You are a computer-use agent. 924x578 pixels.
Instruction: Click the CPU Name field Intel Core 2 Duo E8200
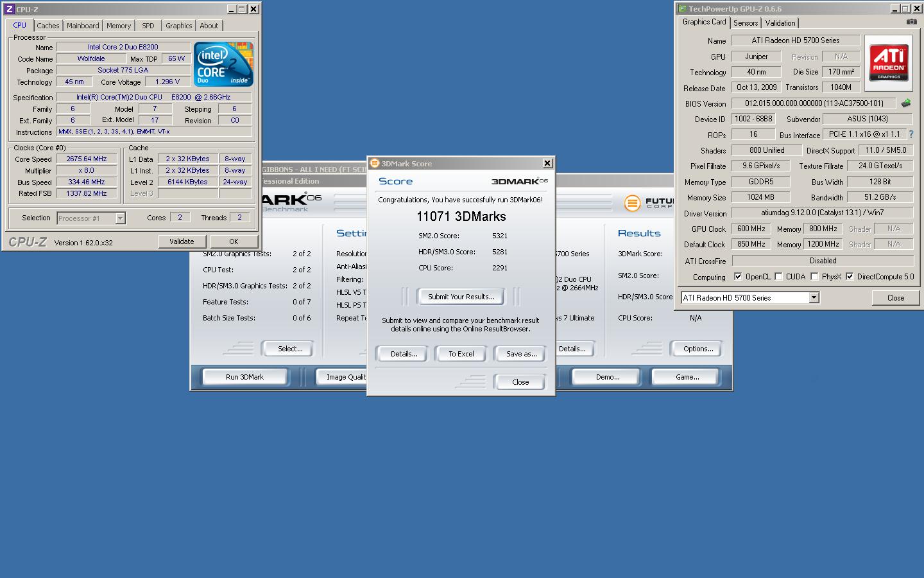pyautogui.click(x=123, y=47)
